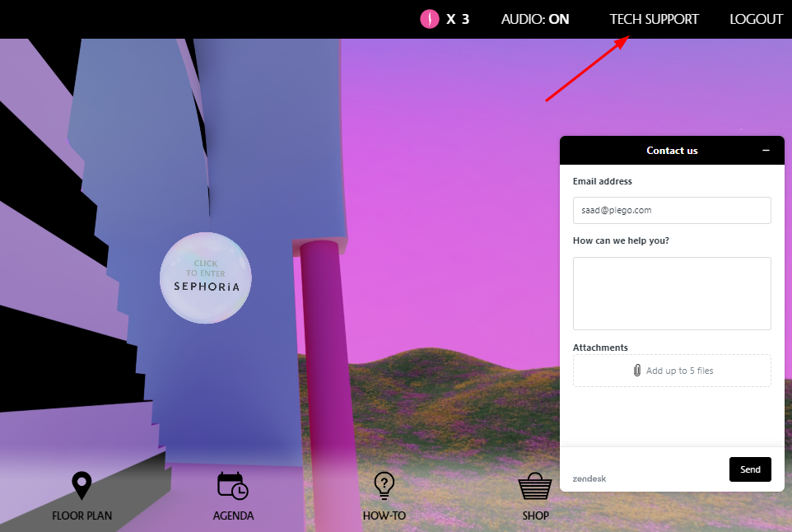Toggle the AUDIO: ON setting
792x532 pixels.
[x=535, y=19]
